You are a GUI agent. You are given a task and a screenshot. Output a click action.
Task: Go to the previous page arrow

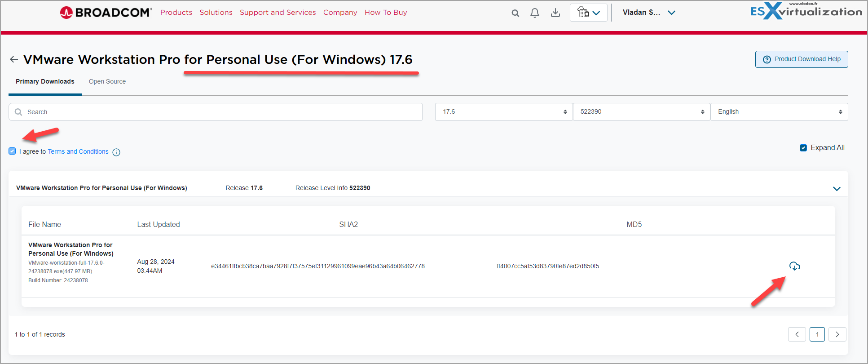(x=797, y=334)
